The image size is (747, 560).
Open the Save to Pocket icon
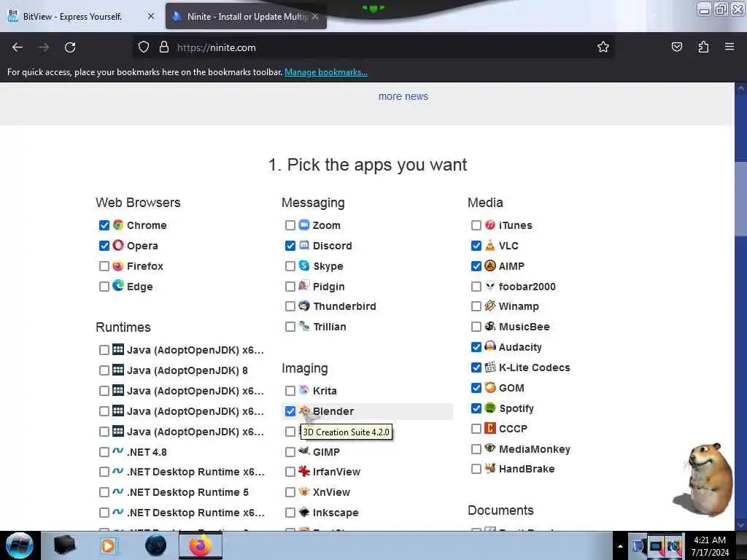[676, 47]
